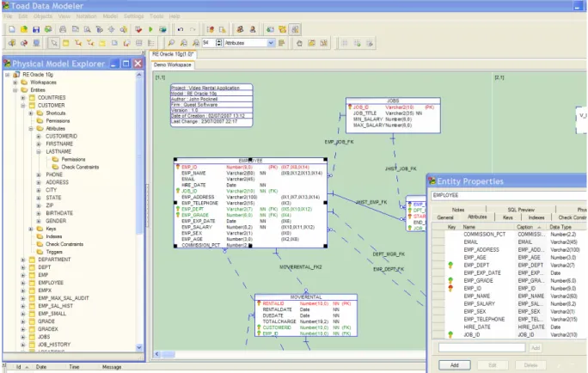Click the large Add button at the bottom
This screenshot has height=373, width=588.
455,365
